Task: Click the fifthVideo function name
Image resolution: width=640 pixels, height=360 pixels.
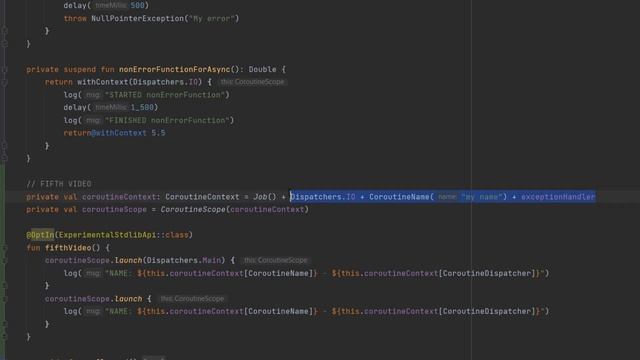Action: pyautogui.click(x=68, y=248)
